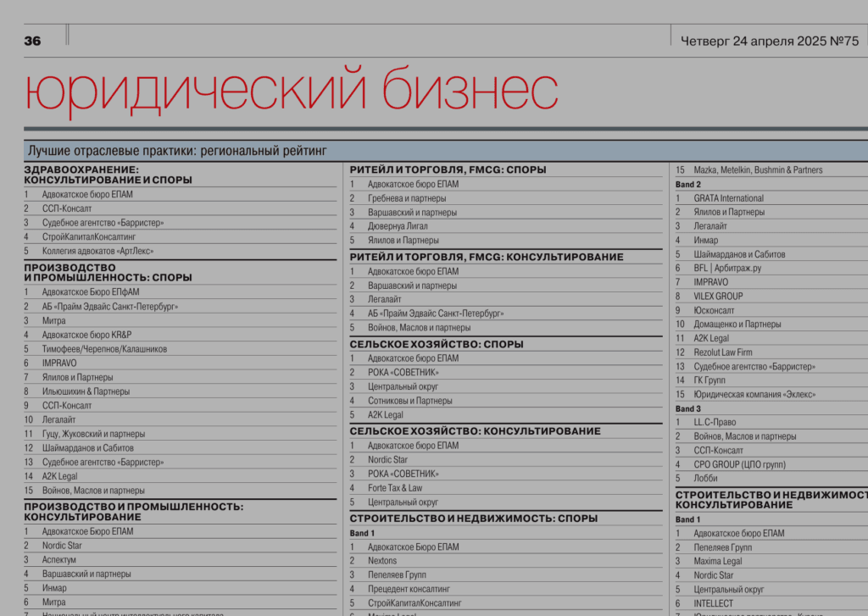
Task: Click heading "СЕЛЬСКОЕ ХОЗЯЙСТВО: СПОРЫ"
Action: pyautogui.click(x=437, y=344)
